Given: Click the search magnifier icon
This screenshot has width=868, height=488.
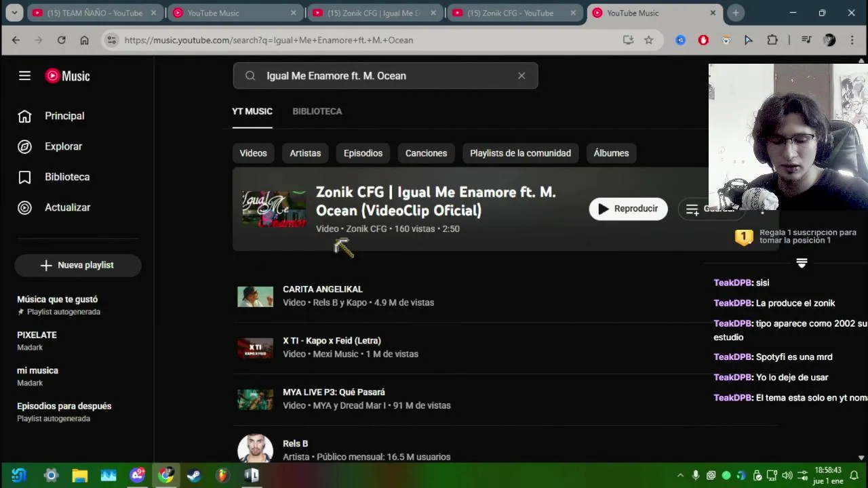Looking at the screenshot, I should tap(250, 76).
